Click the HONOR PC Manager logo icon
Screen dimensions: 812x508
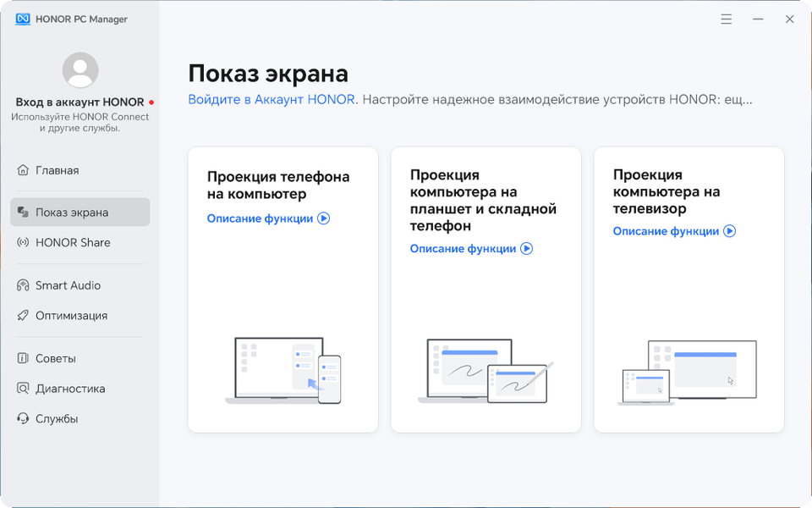pyautogui.click(x=23, y=19)
